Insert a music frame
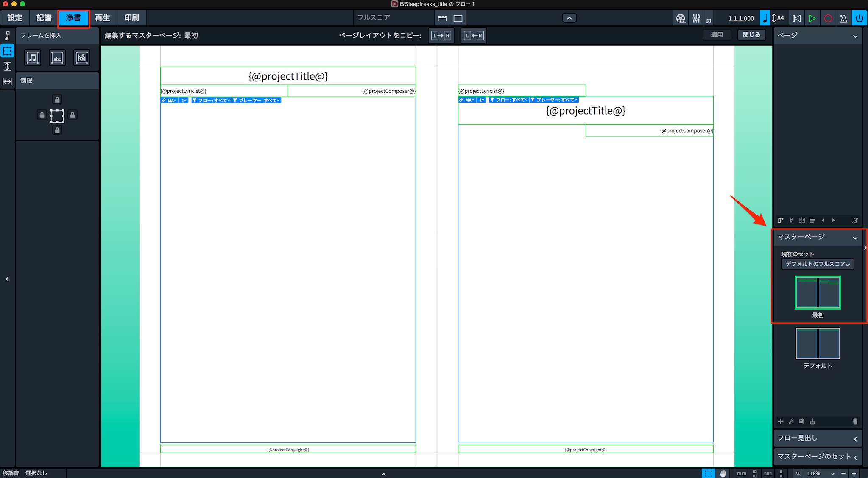Image resolution: width=868 pixels, height=478 pixels. pyautogui.click(x=33, y=58)
